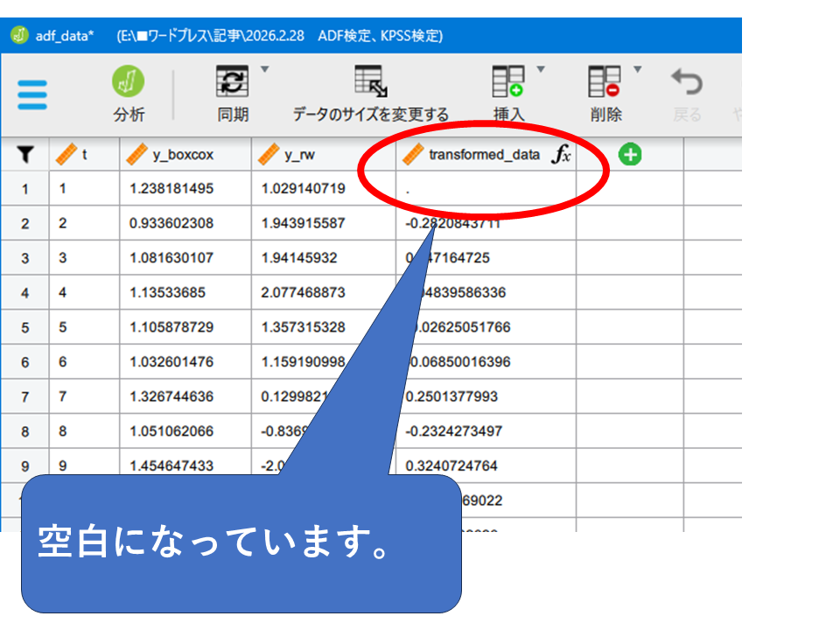The image size is (840, 630).
Task: Select the t column header
Action: (x=84, y=155)
